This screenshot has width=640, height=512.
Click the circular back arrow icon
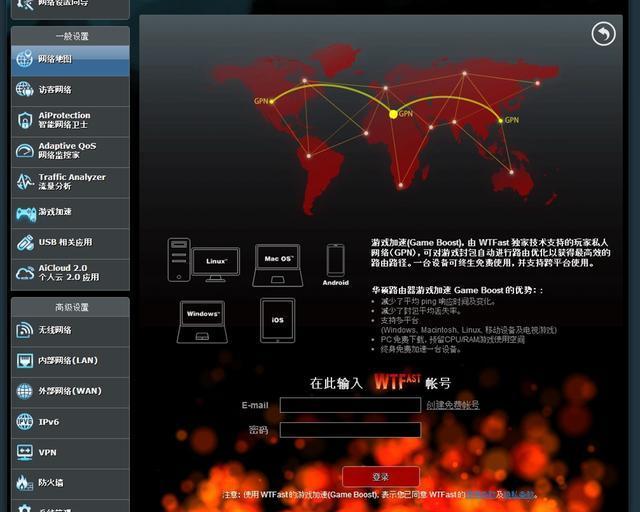click(x=603, y=34)
